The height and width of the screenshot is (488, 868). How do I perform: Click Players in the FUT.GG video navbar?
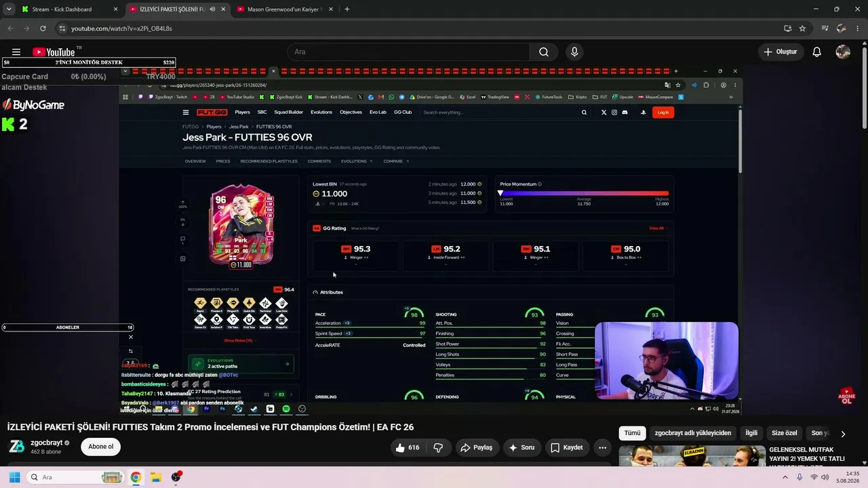242,112
